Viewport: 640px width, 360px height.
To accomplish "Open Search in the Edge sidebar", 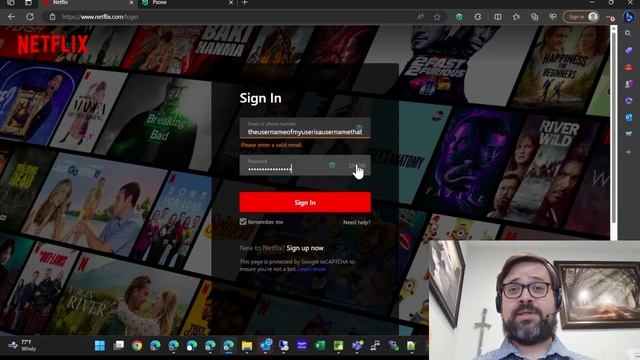I will [628, 33].
